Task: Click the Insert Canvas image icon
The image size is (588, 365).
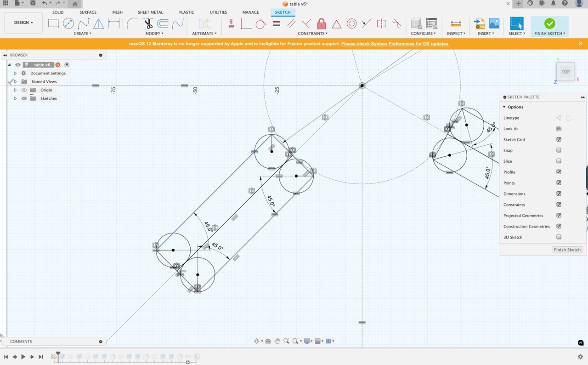Action: coord(494,23)
